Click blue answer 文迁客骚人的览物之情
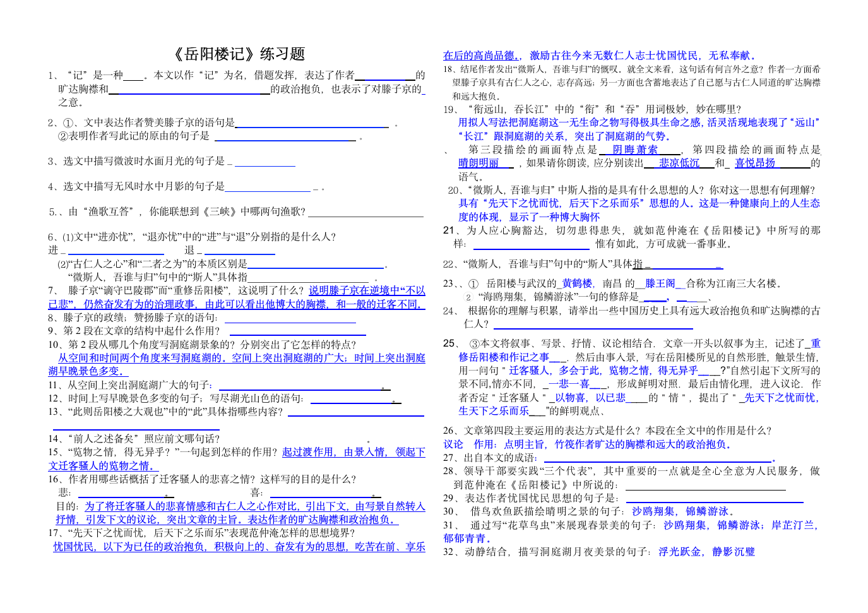The image size is (868, 613). 103,466
